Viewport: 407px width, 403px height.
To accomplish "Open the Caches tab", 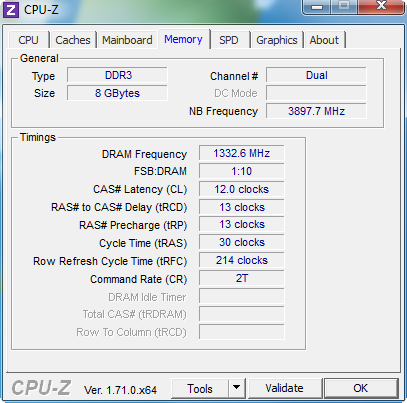I will click(73, 40).
